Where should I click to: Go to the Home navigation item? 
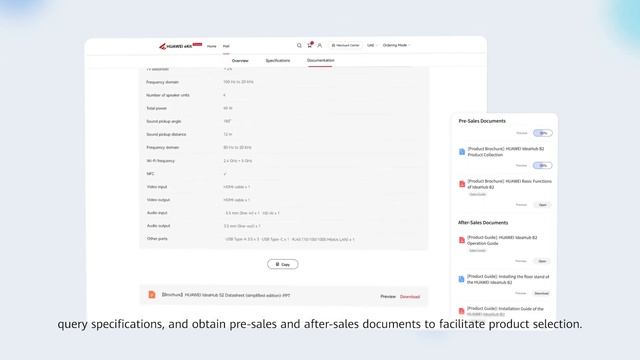click(x=211, y=46)
